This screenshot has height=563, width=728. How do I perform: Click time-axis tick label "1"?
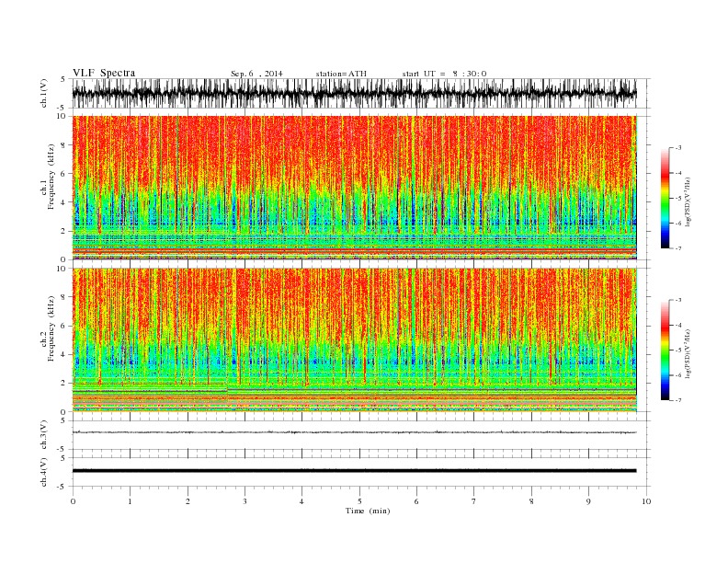pos(130,501)
